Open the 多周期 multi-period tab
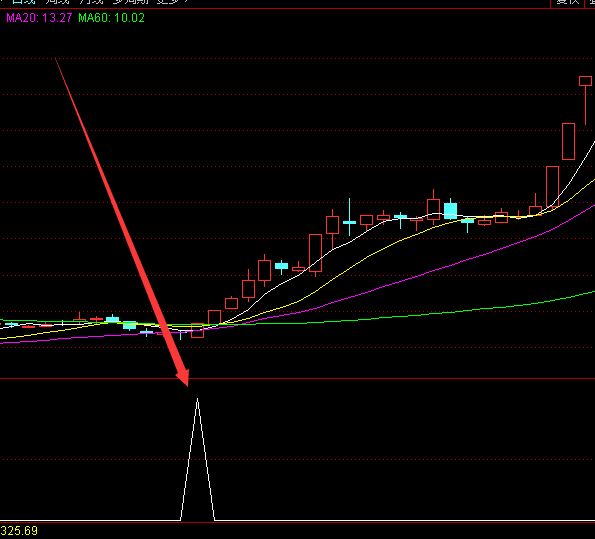 (130, 2)
